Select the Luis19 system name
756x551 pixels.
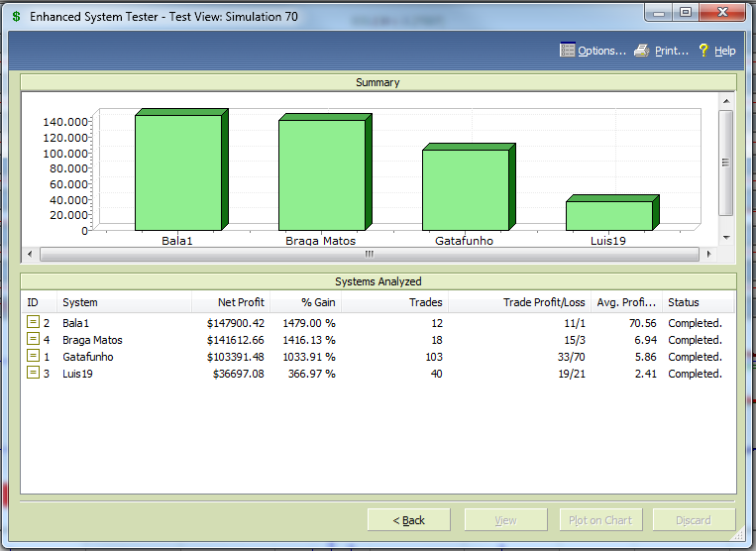tap(77, 374)
